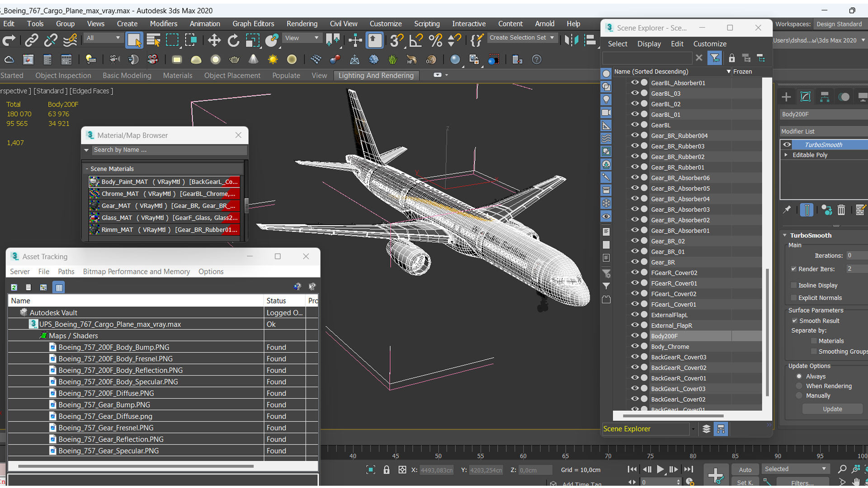Toggle visibility of Body_Chrome

(x=635, y=346)
